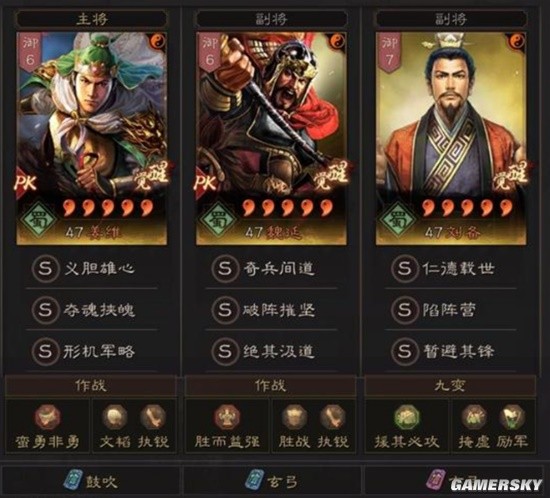
Task: Open the 玄弓 equipment item
Action: (x=272, y=482)
